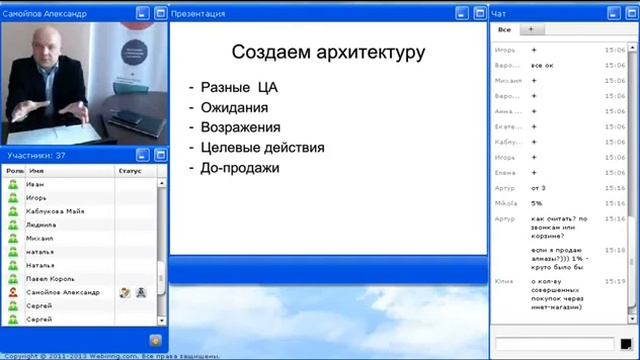This screenshot has height=360, width=640.
Task: Click the role icon next to Павел Король
Action: pos(13,279)
